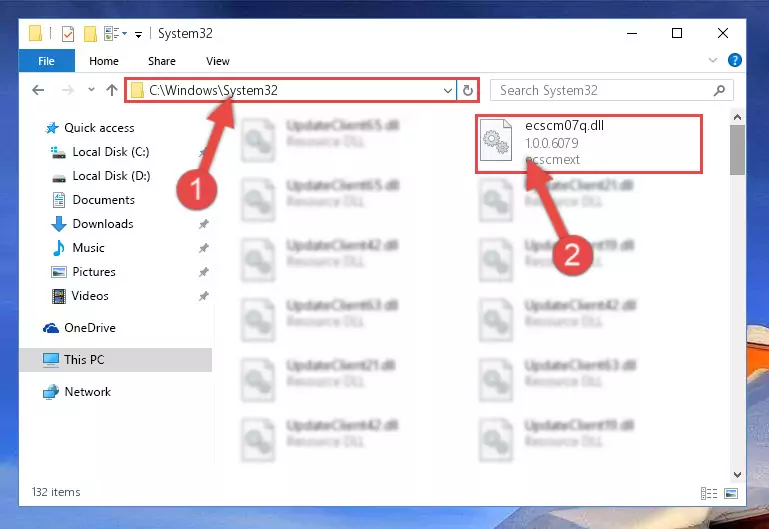Click the folder icon in address bar
Viewport: 769px width, 529px height.
(137, 90)
